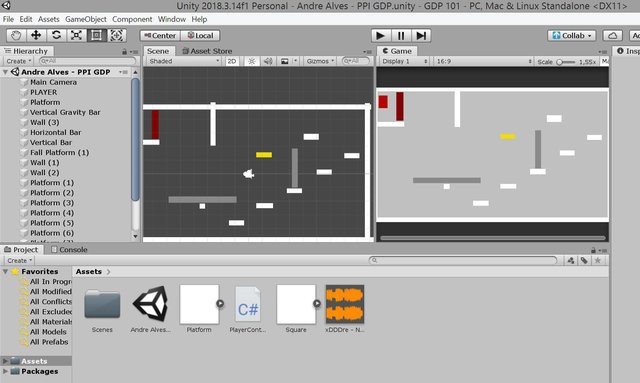Toggle handle rotation Local button
Screen dimensions: 640x383
200,36
